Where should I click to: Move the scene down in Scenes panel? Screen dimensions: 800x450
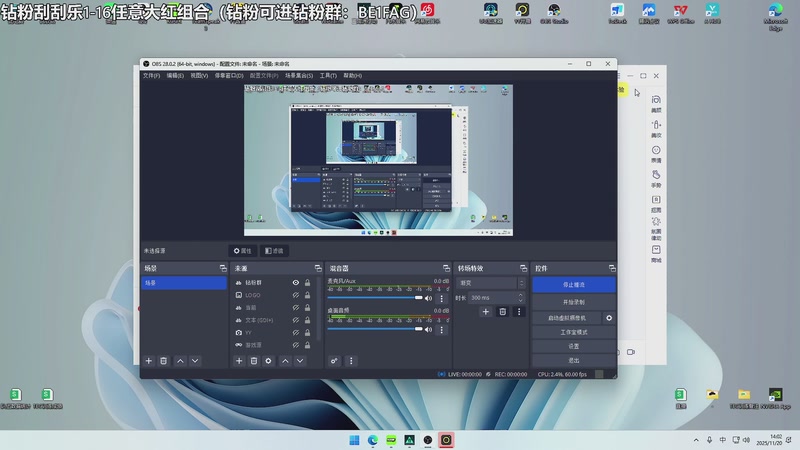click(x=195, y=361)
